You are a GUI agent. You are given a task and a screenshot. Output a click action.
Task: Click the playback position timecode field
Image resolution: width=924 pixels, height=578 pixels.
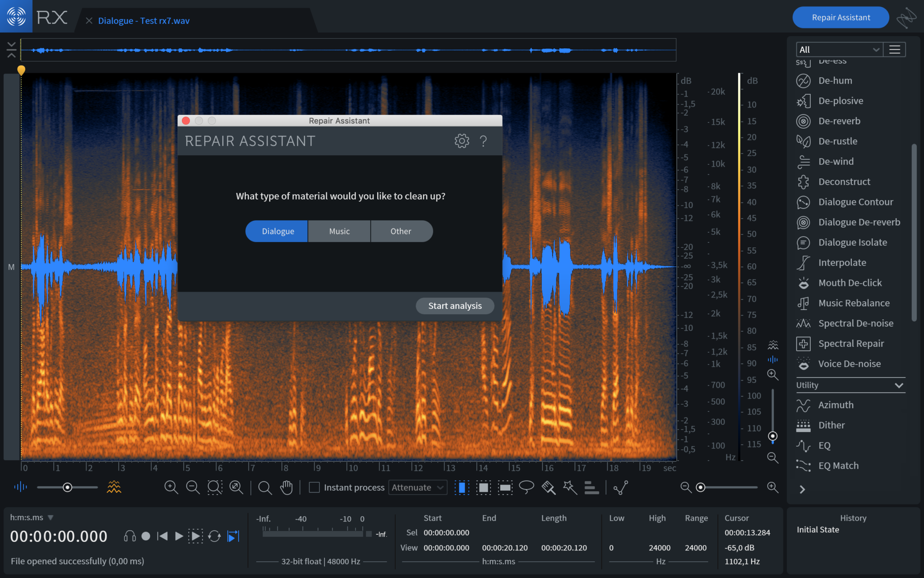(60, 536)
